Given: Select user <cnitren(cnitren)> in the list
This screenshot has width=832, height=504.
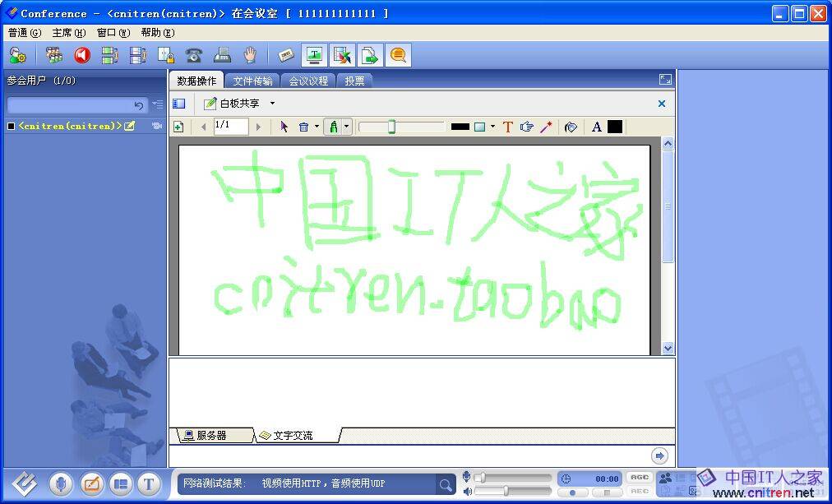Looking at the screenshot, I should (70, 126).
